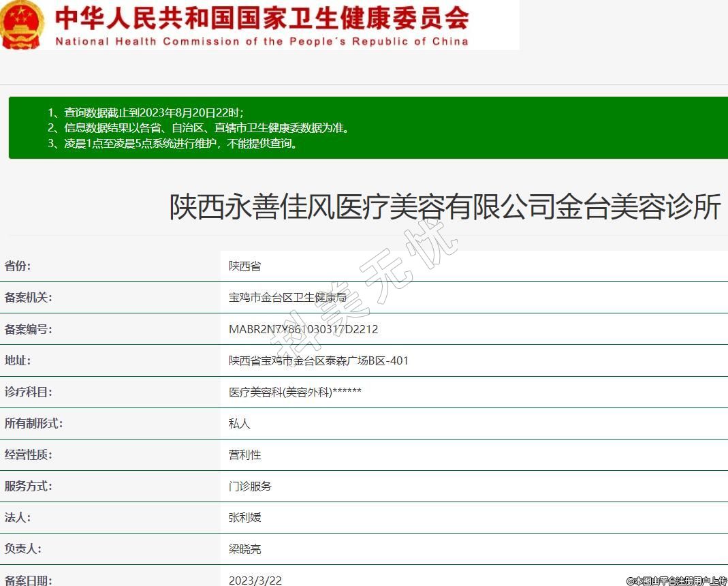Image resolution: width=728 pixels, height=586 pixels.
Task: Click the 省份 row label
Action: [x=18, y=266]
